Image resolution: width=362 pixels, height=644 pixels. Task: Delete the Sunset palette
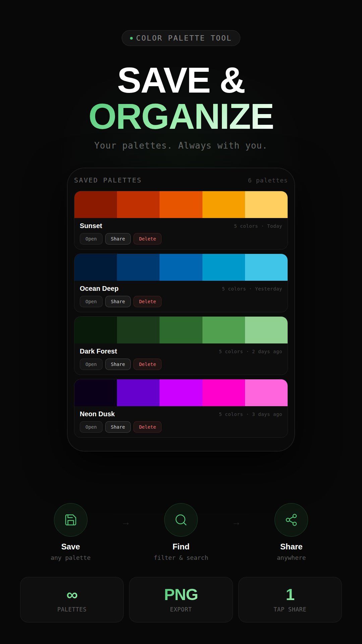point(147,239)
